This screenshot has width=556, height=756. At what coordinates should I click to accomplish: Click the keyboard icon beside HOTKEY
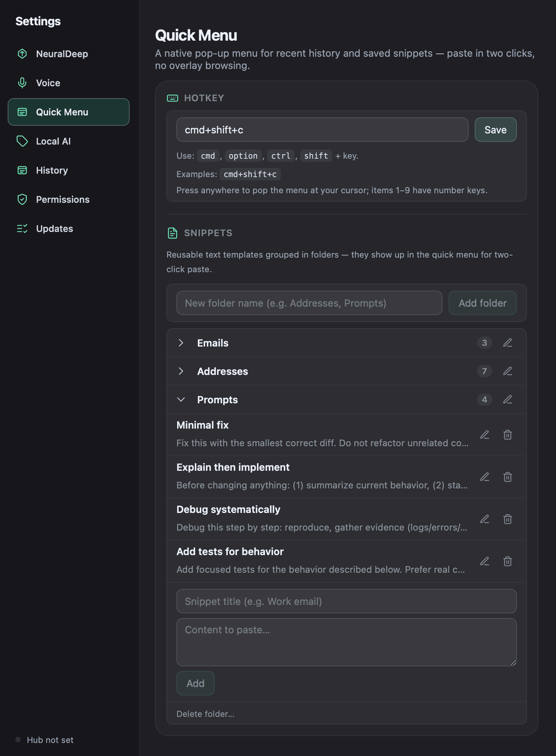click(173, 98)
